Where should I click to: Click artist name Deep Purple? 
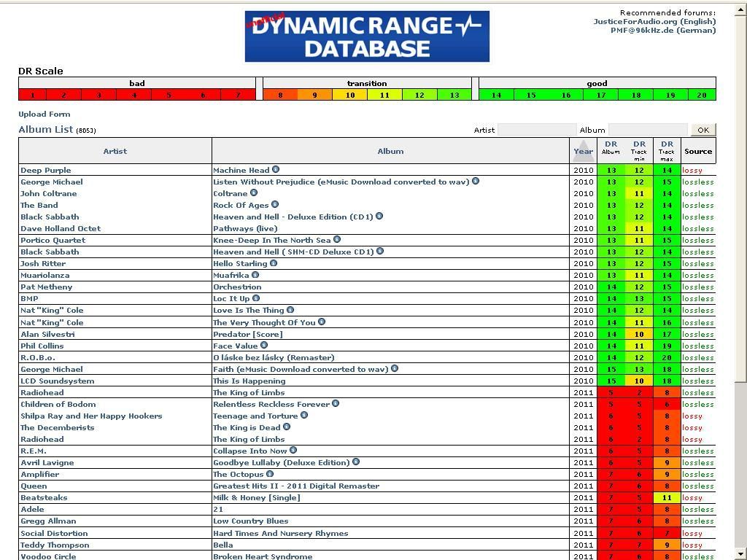coord(46,170)
